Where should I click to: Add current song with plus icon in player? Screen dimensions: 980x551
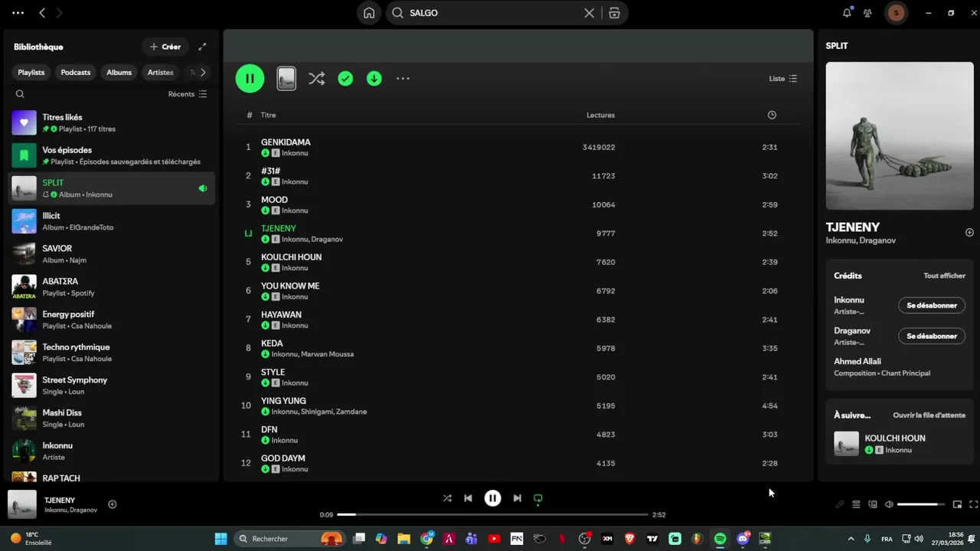113,504
